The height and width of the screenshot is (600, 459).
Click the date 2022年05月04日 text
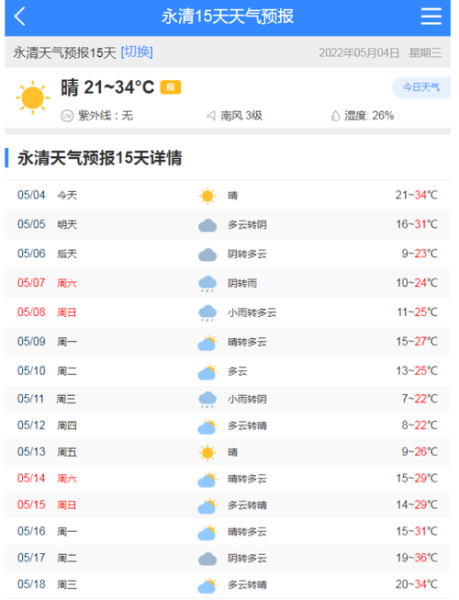coord(359,53)
